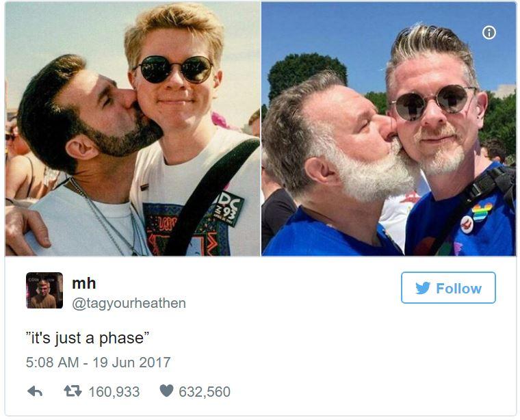Click the 160,933 retweet count

coord(114,391)
